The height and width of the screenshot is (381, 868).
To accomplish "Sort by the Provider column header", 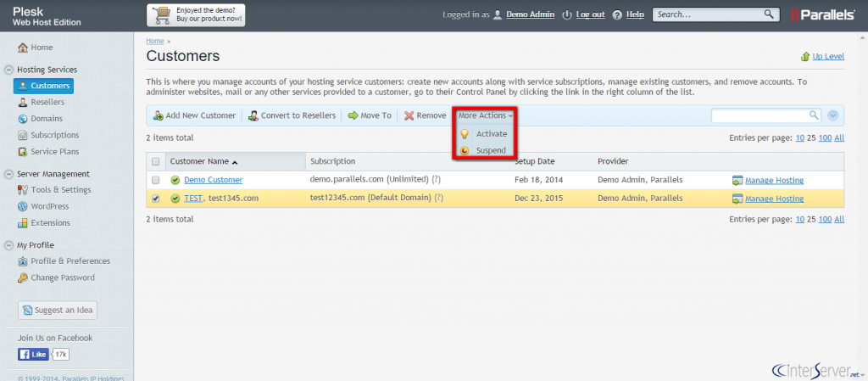I will (x=613, y=162).
